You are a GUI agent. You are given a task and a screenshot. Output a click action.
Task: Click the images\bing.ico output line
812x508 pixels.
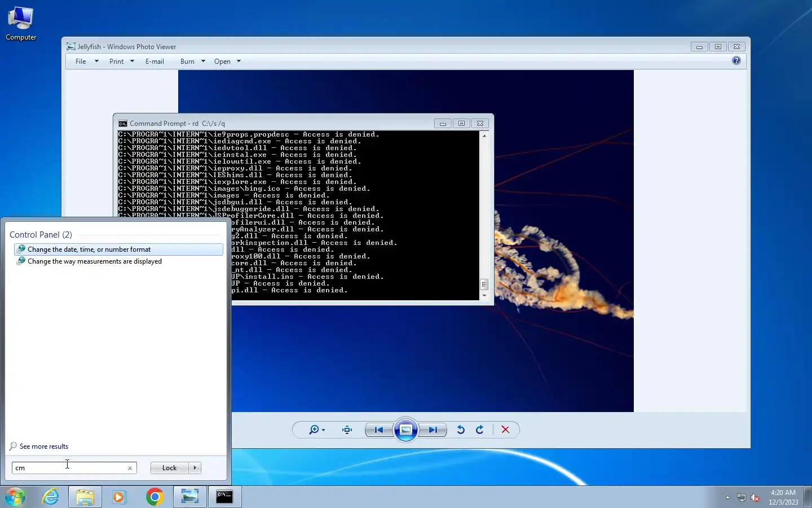click(244, 189)
